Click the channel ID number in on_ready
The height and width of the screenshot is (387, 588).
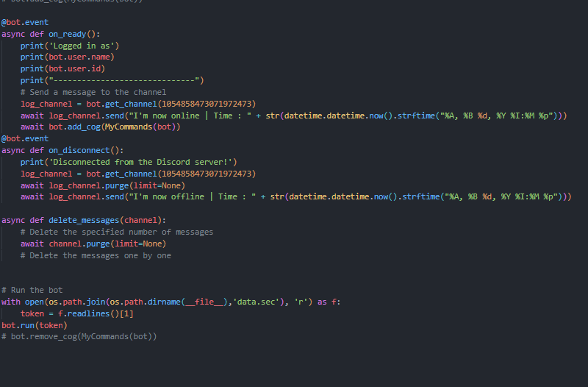pos(207,104)
